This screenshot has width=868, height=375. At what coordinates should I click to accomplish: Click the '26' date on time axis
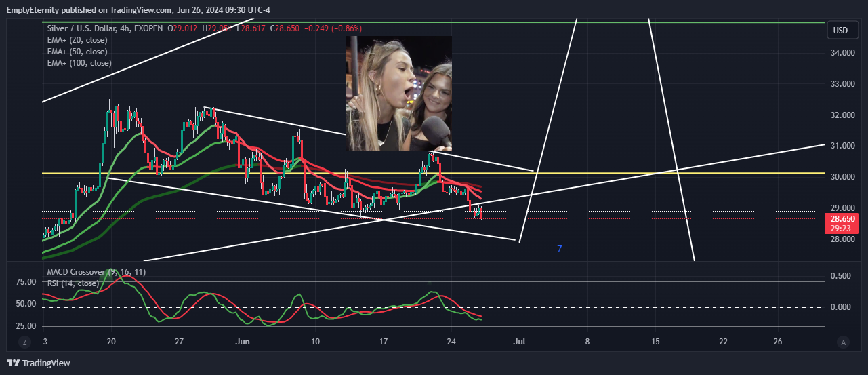777,342
